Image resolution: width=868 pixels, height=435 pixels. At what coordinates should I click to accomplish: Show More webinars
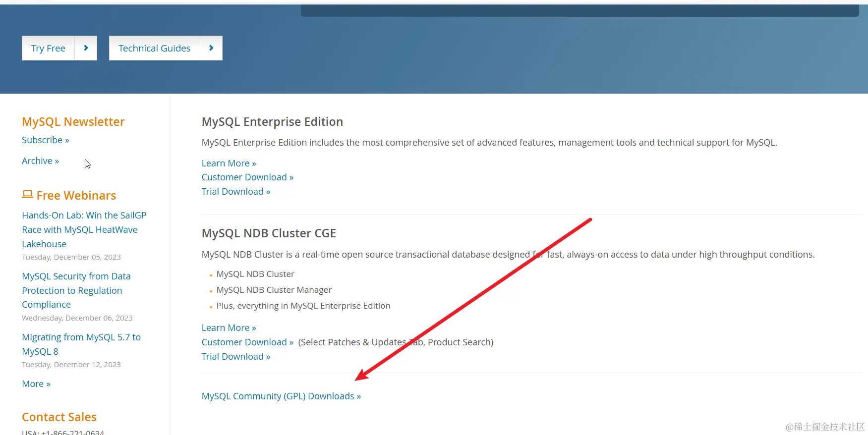pyautogui.click(x=36, y=384)
